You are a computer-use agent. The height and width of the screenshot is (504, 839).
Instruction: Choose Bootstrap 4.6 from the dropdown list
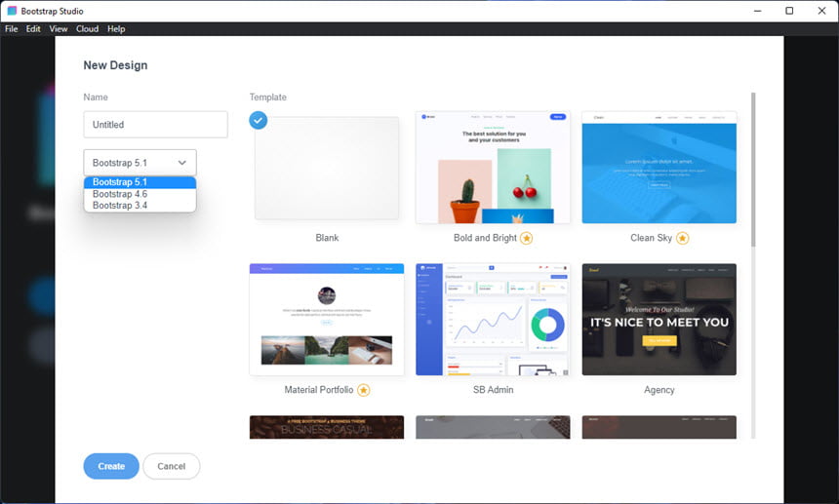coord(140,194)
